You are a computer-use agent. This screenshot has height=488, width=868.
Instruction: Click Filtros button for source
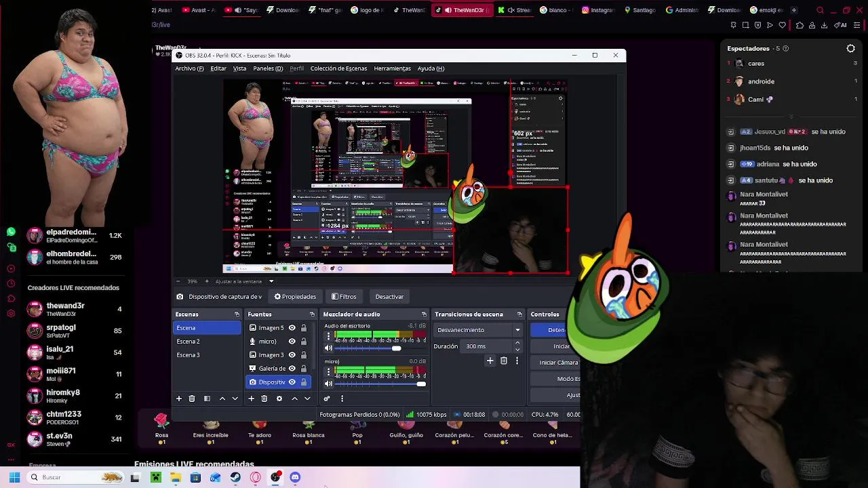[344, 296]
